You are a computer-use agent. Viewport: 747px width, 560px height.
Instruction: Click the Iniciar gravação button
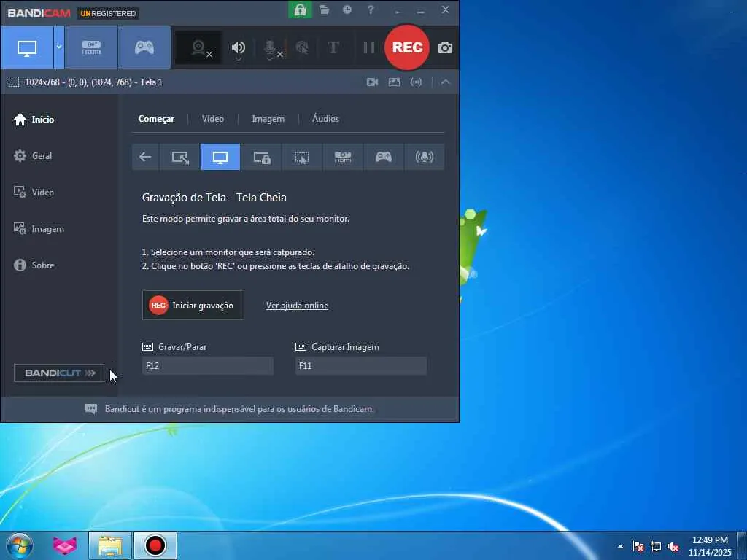(193, 306)
